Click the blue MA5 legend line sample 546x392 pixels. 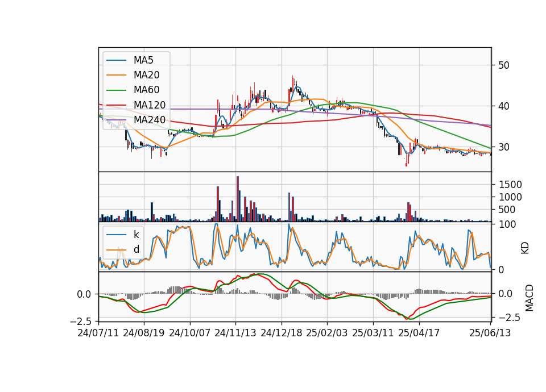pyautogui.click(x=116, y=60)
